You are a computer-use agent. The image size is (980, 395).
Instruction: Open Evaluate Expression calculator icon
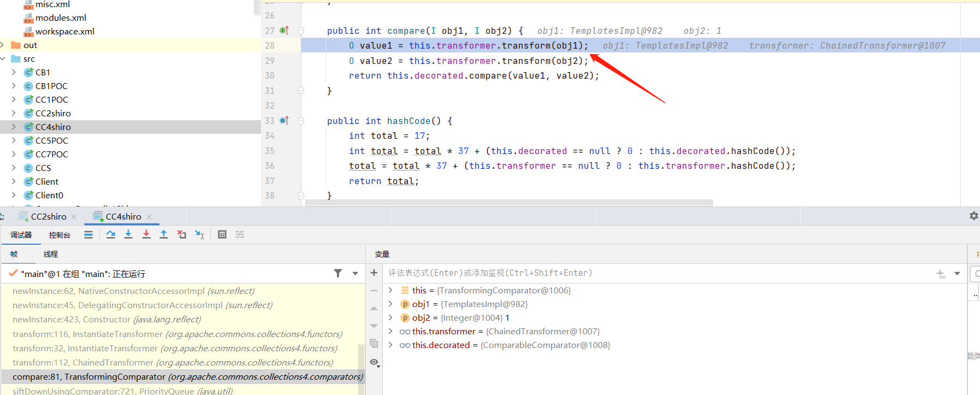point(222,234)
